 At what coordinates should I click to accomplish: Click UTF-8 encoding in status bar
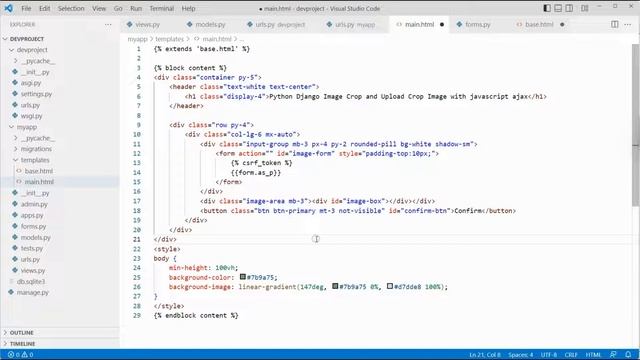click(x=549, y=355)
